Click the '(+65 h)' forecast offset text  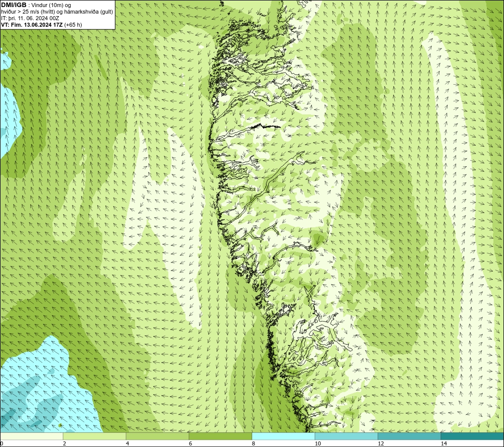(x=73, y=25)
